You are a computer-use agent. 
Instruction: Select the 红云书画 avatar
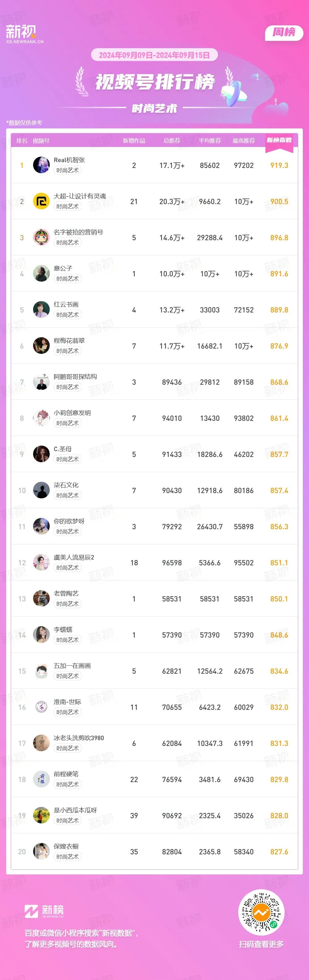41,310
